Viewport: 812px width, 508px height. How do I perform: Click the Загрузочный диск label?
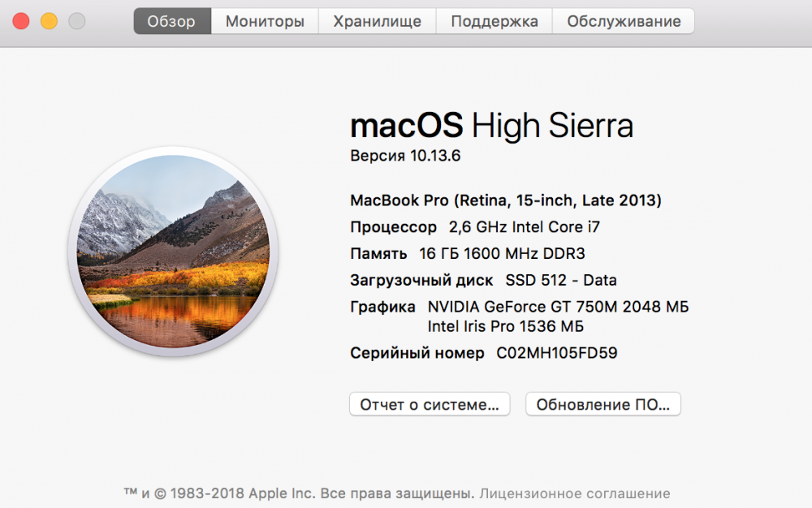pos(421,281)
